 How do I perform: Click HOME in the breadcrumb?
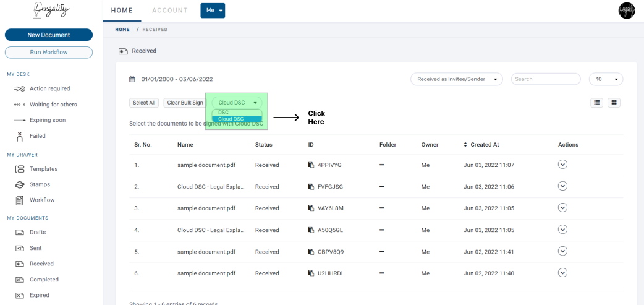122,30
